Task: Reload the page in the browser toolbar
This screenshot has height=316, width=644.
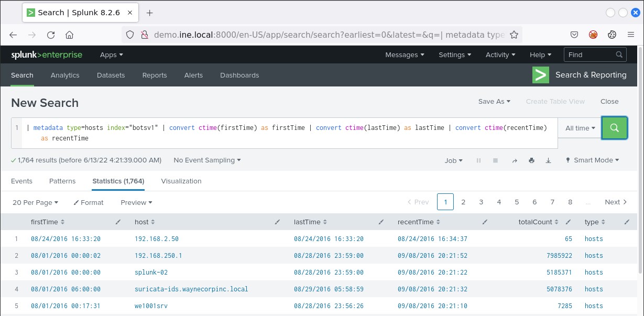Action: (x=51, y=35)
